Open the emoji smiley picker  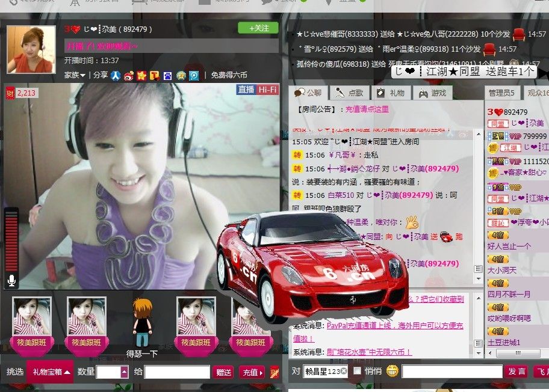[392, 371]
